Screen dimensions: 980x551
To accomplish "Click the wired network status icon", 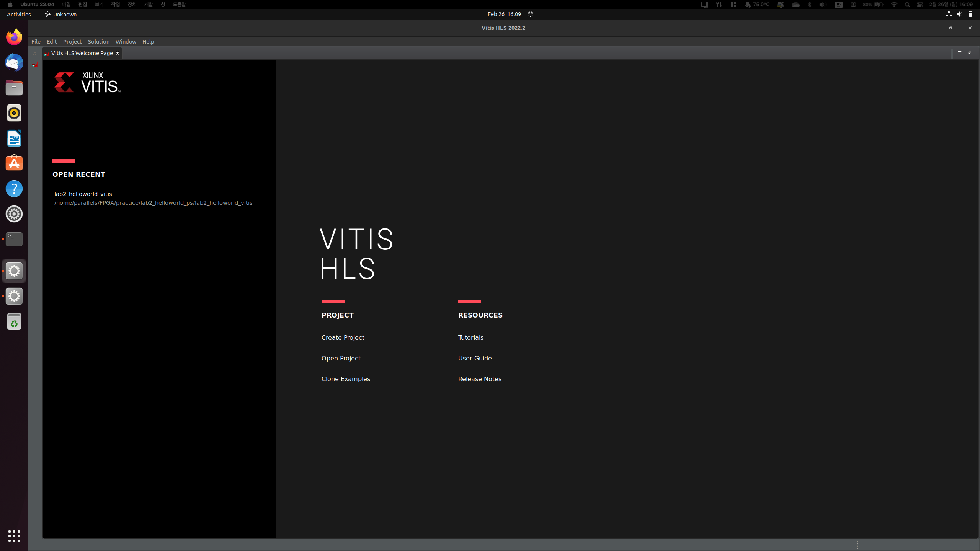I will tap(949, 14).
